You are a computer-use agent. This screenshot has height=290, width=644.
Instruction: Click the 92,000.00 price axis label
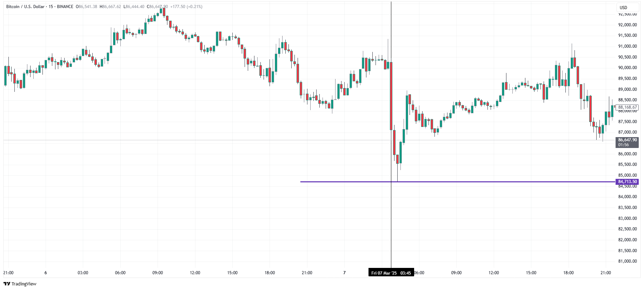627,25
